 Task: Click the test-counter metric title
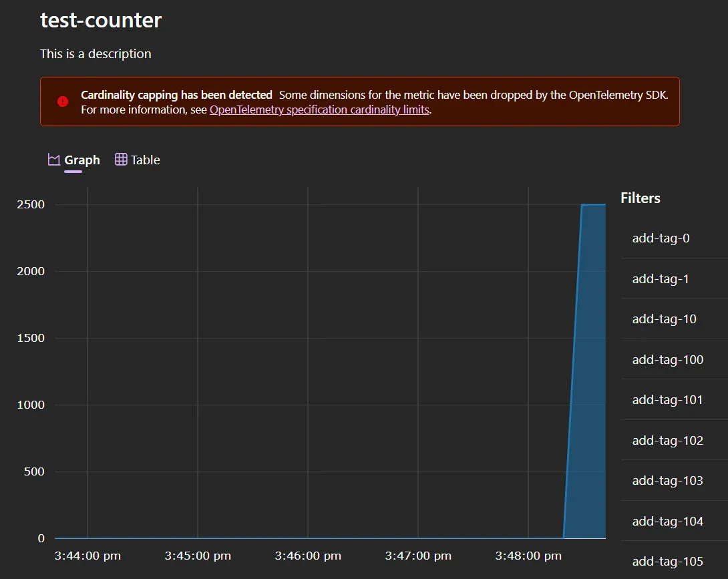100,20
